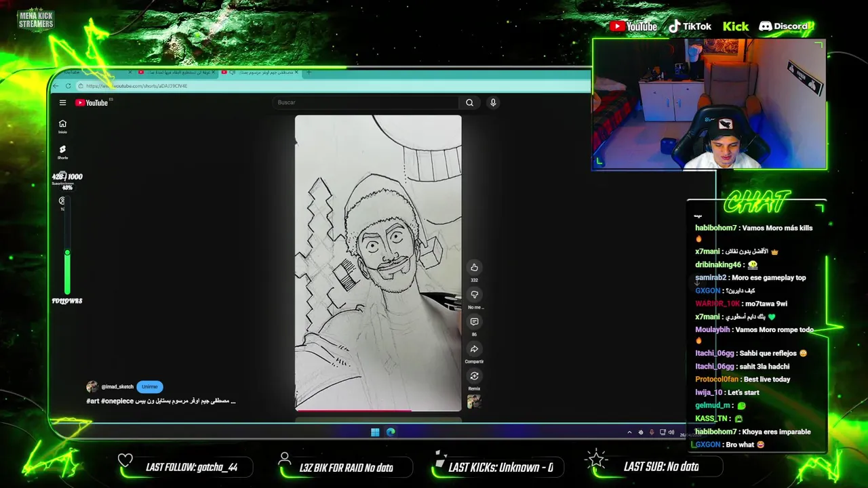Open the sound thumbnail below Remix
Screen dimensions: 868x488
coord(474,401)
